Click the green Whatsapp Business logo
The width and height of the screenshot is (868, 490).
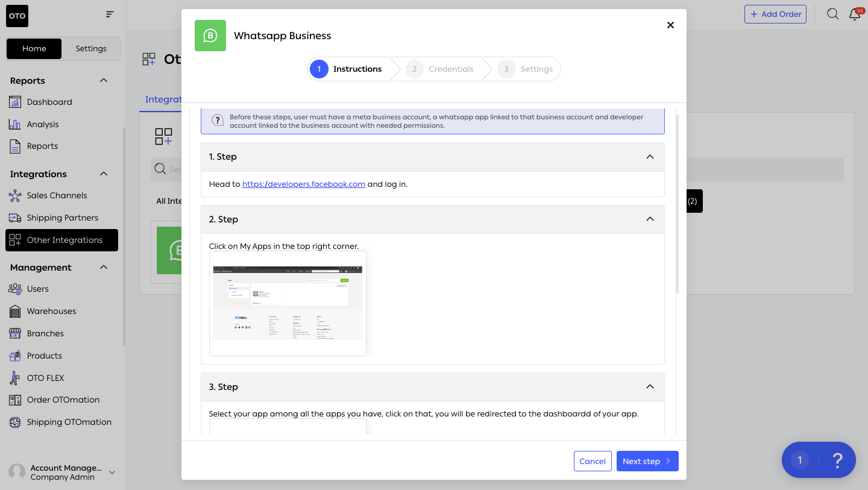click(x=210, y=36)
